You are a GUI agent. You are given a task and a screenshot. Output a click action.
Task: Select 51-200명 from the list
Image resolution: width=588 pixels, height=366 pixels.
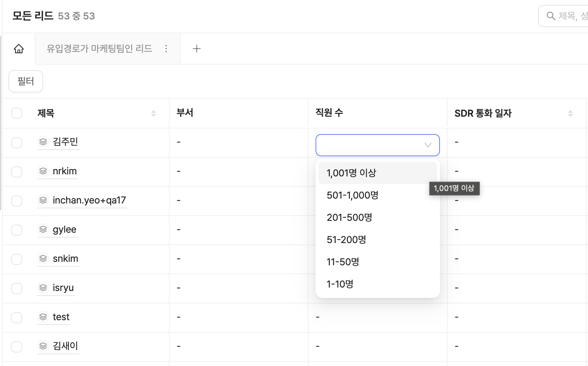click(x=378, y=240)
